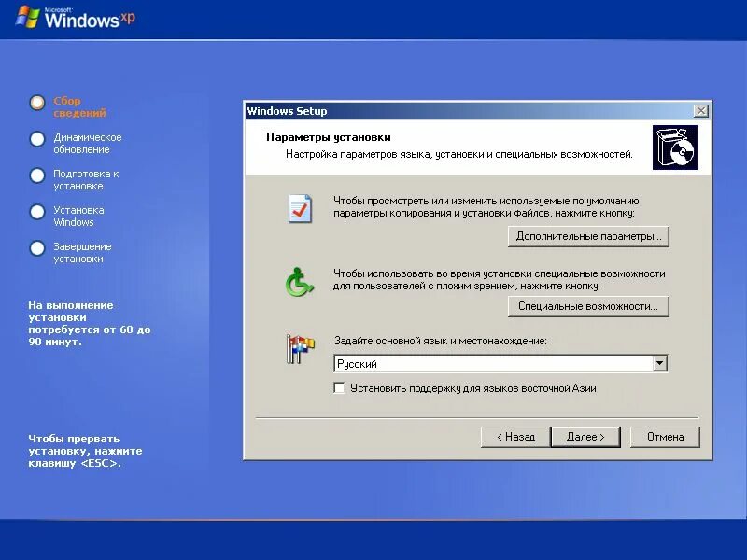Click the flags language icon
The image size is (747, 560).
(300, 348)
